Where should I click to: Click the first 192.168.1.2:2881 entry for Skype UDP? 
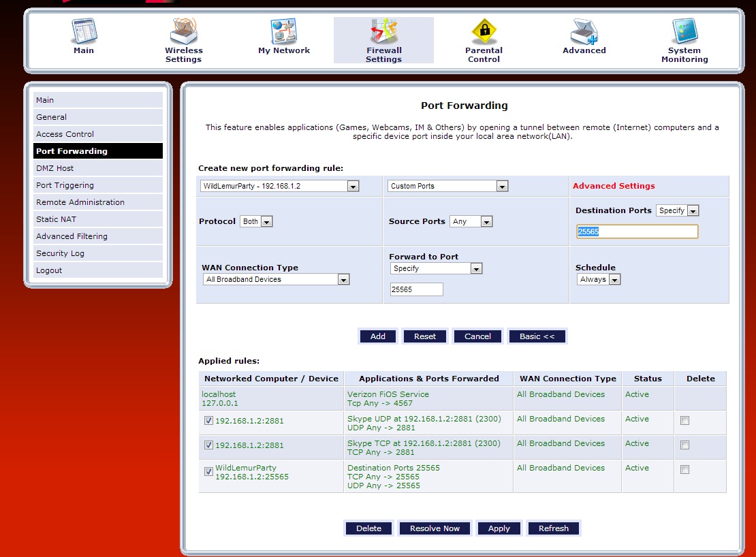[249, 421]
